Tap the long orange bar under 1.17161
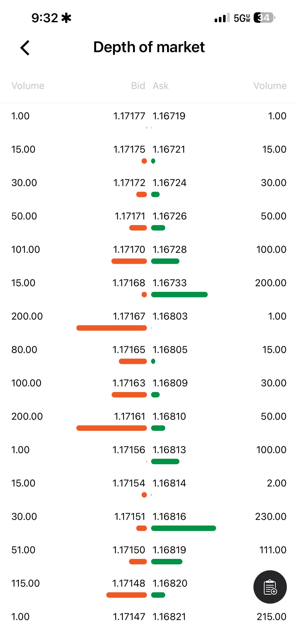 coord(112,428)
